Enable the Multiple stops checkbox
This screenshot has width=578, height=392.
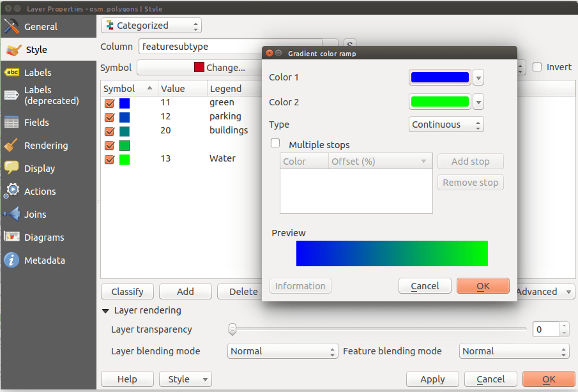click(x=275, y=143)
